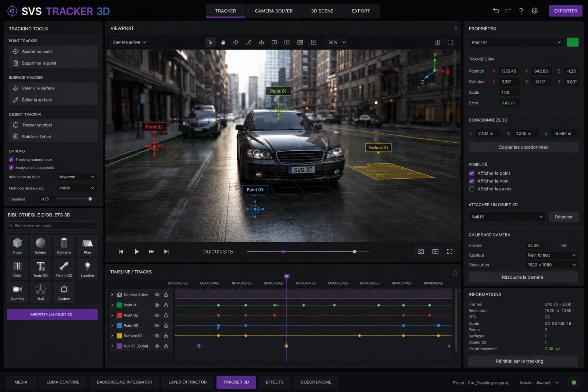Choose the Lumière object icon

pos(87,269)
